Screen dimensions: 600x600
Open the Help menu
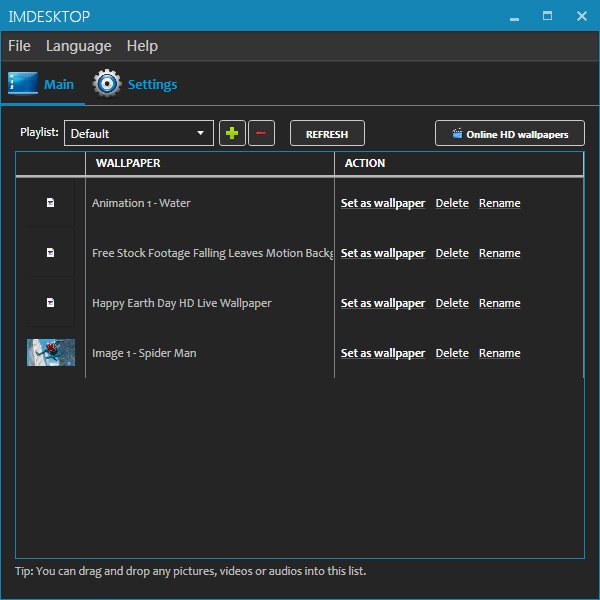[x=142, y=46]
